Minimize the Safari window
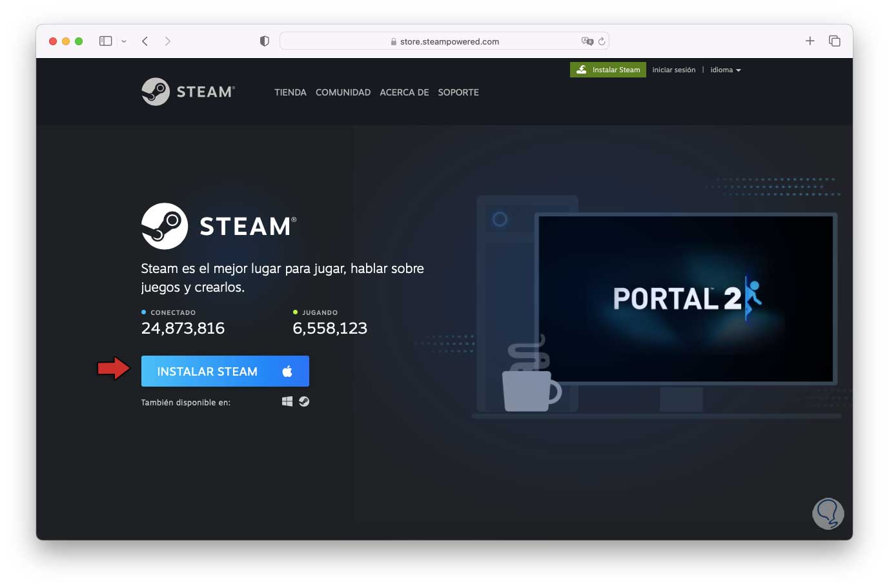The image size is (889, 588). tap(66, 41)
